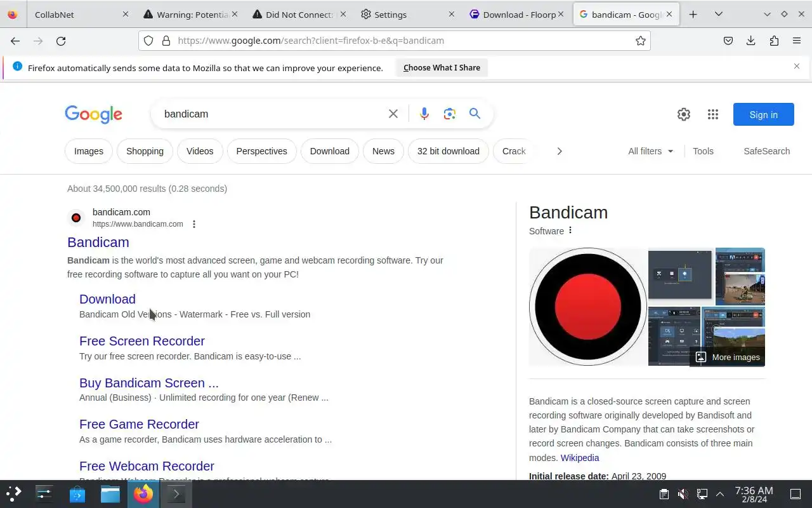Submit search with magnifying glass icon
812x508 pixels.
475,114
